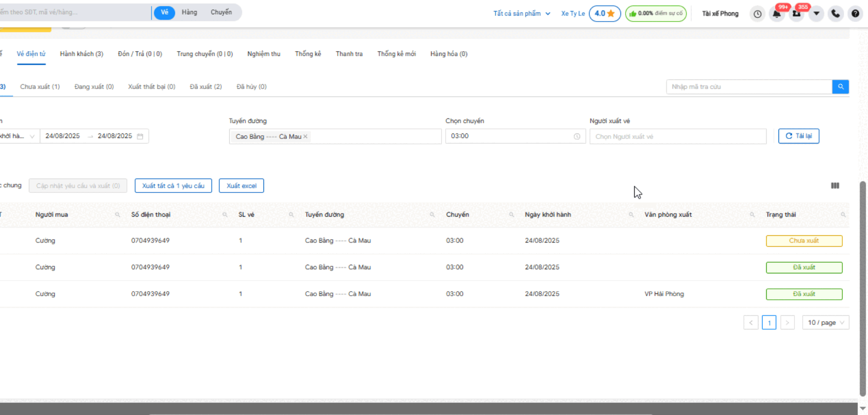Image resolution: width=868 pixels, height=415 pixels.
Task: Open the Đã xuất (2) filter tab
Action: pyautogui.click(x=205, y=87)
